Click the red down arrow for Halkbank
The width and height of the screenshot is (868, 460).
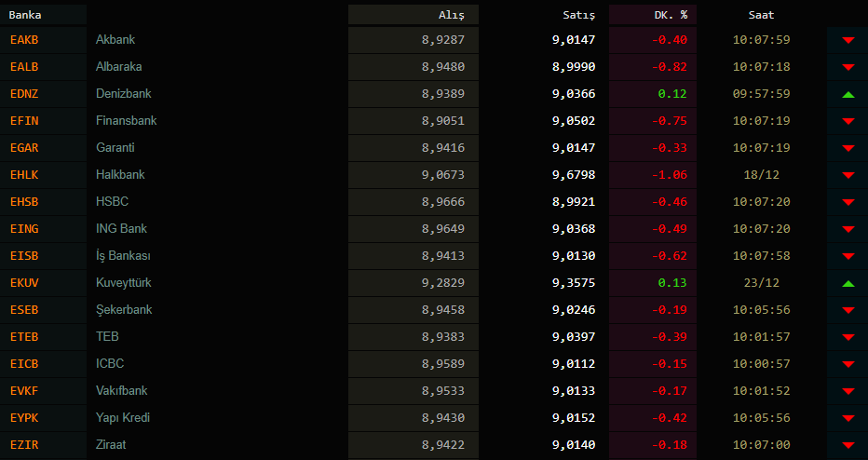(848, 175)
